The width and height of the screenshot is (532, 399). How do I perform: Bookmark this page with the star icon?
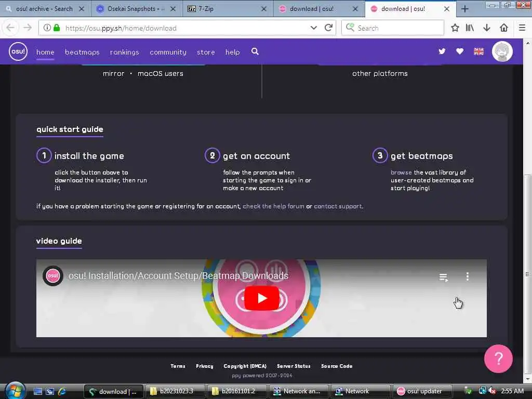[455, 28]
